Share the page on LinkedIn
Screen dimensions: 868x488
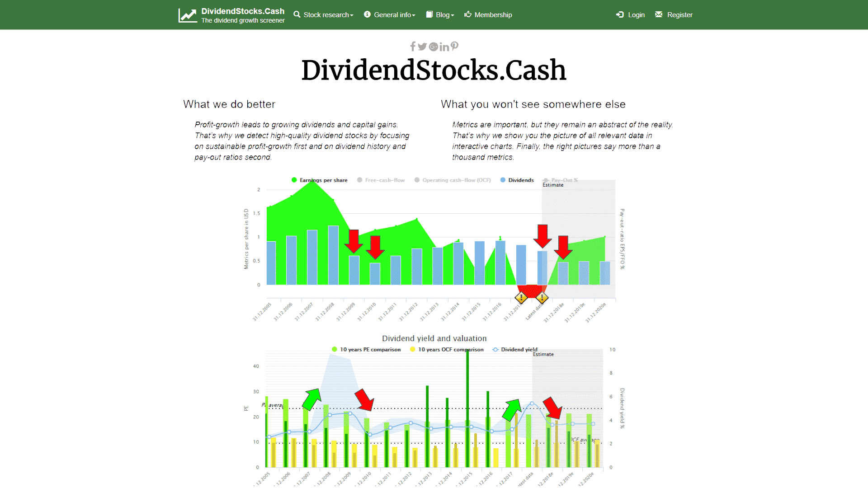(x=444, y=47)
